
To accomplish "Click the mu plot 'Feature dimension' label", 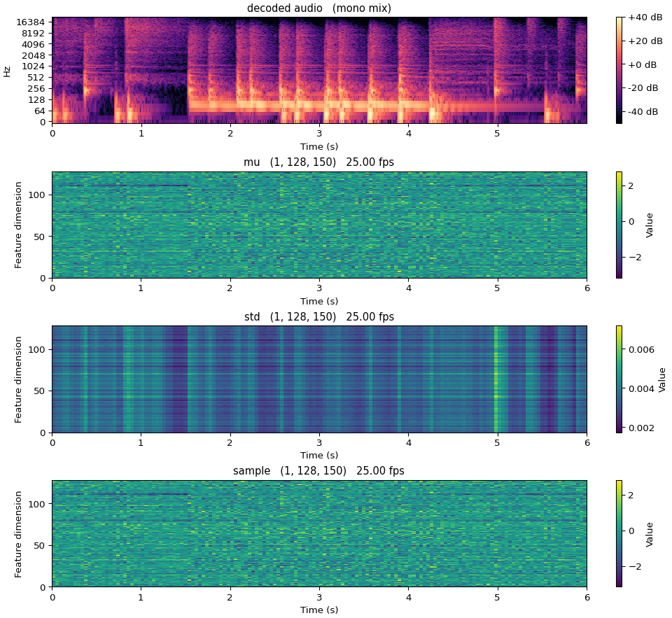I will coord(18,225).
